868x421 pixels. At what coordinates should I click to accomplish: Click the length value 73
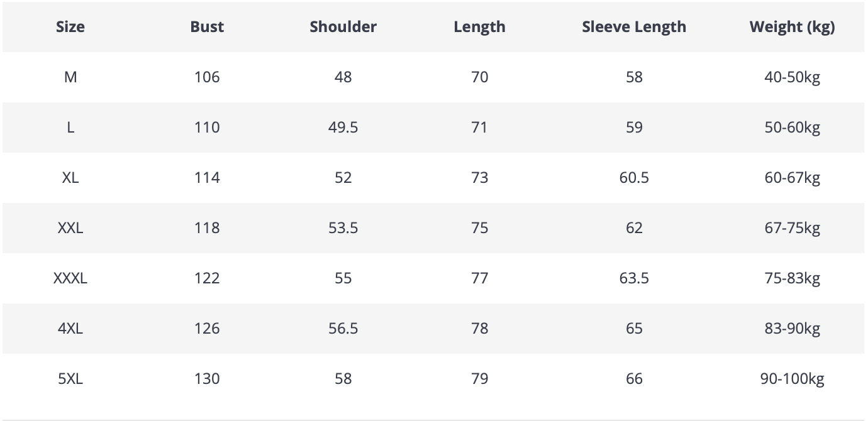[x=479, y=178]
